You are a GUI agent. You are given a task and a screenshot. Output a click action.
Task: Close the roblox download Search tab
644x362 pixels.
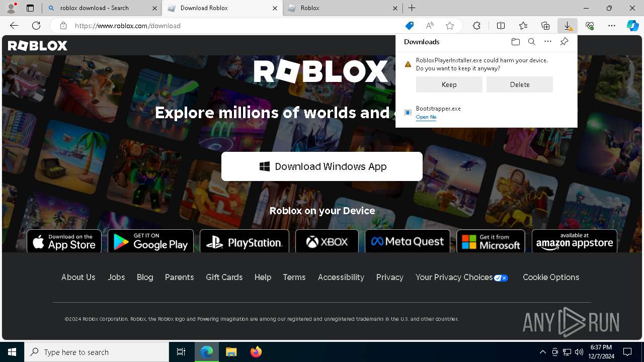point(154,8)
